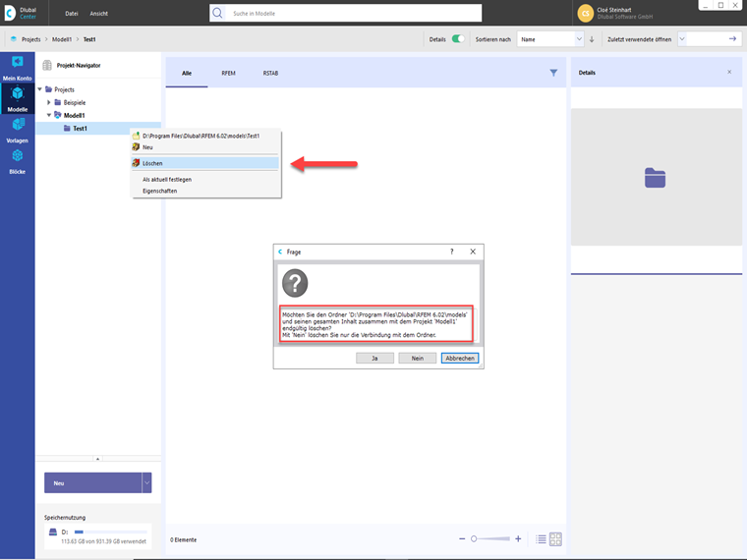Screen dimensions: 747x560
Task: Switch to the RSTAB tab
Action: [x=270, y=73]
